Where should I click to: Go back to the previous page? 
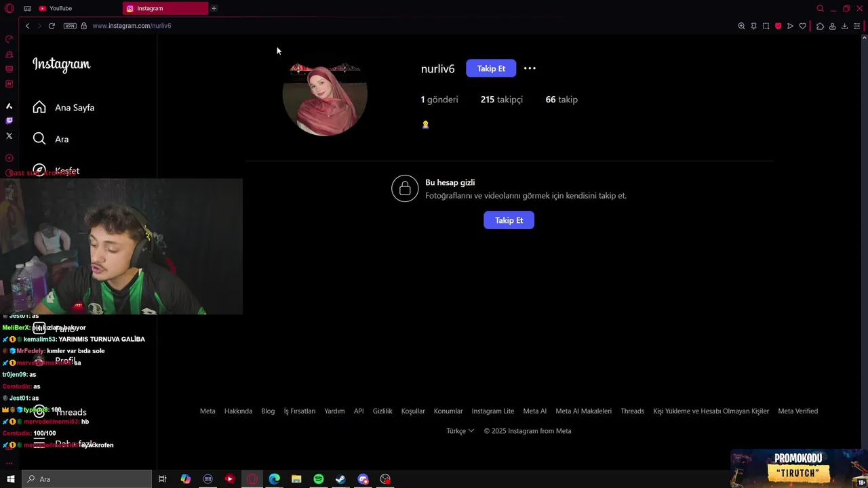[x=27, y=26]
